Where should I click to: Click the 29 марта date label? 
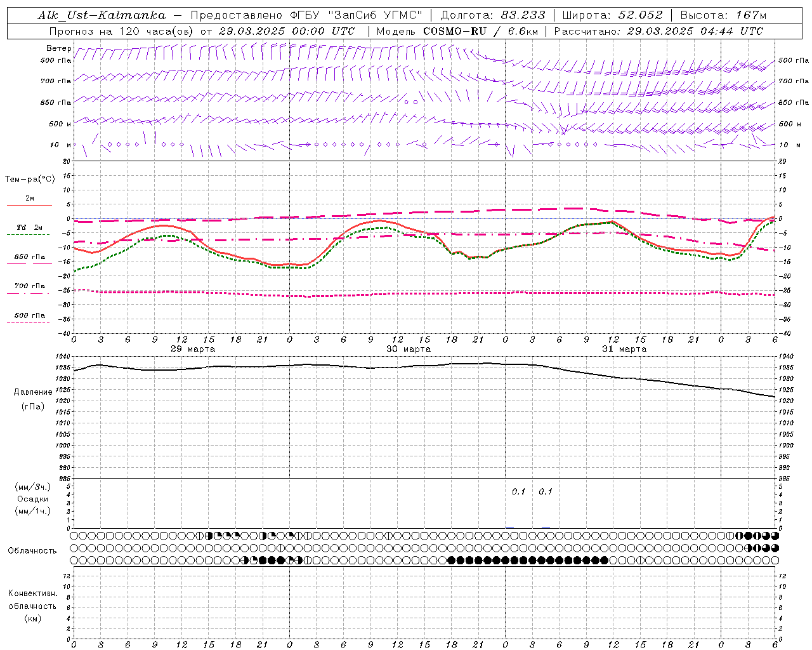(x=193, y=349)
